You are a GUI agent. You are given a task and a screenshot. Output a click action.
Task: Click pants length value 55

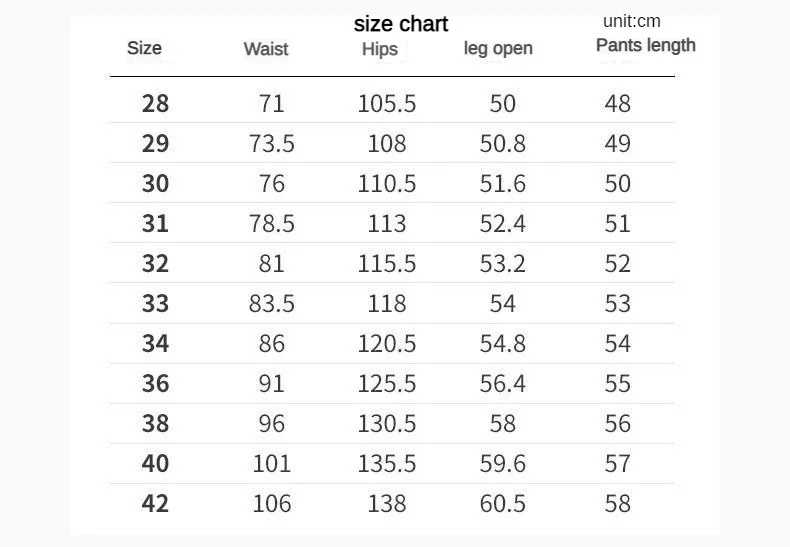[618, 383]
